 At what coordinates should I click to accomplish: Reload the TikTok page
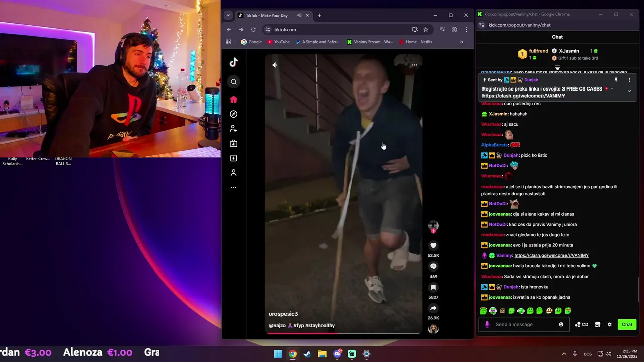click(x=253, y=30)
